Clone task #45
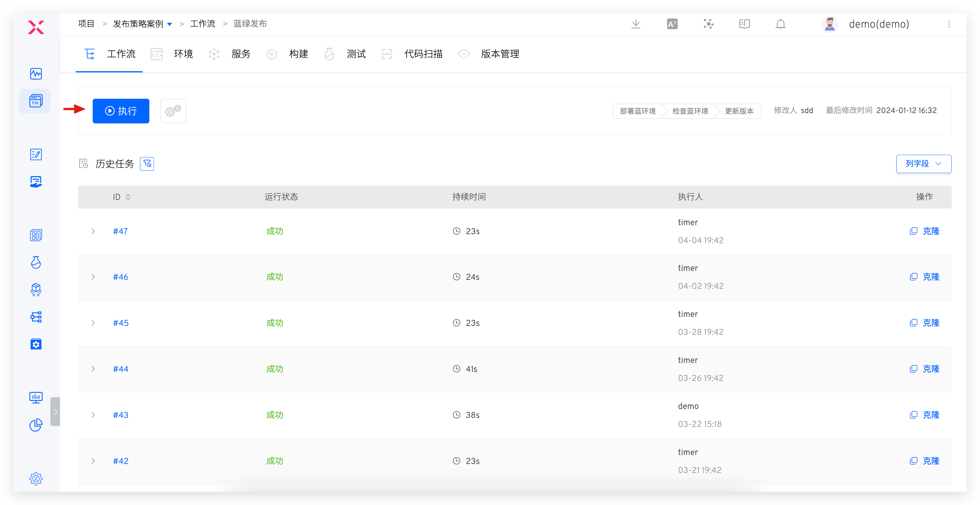The image size is (980, 505). (x=925, y=323)
